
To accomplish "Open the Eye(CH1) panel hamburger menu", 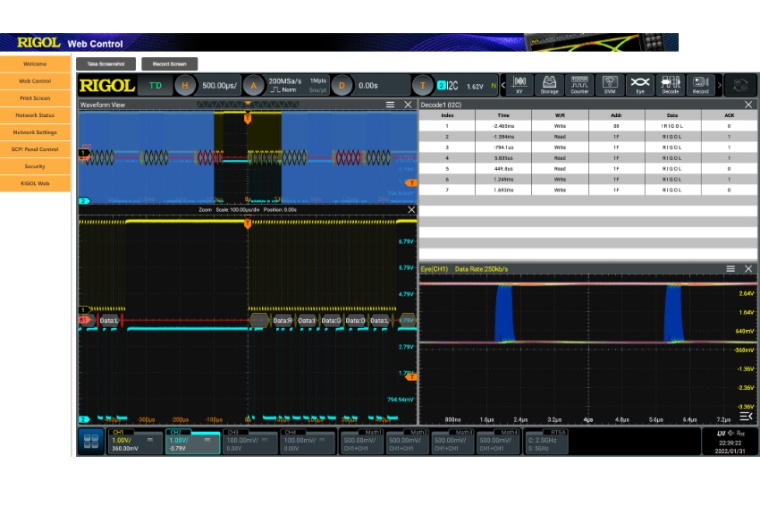I will (731, 269).
